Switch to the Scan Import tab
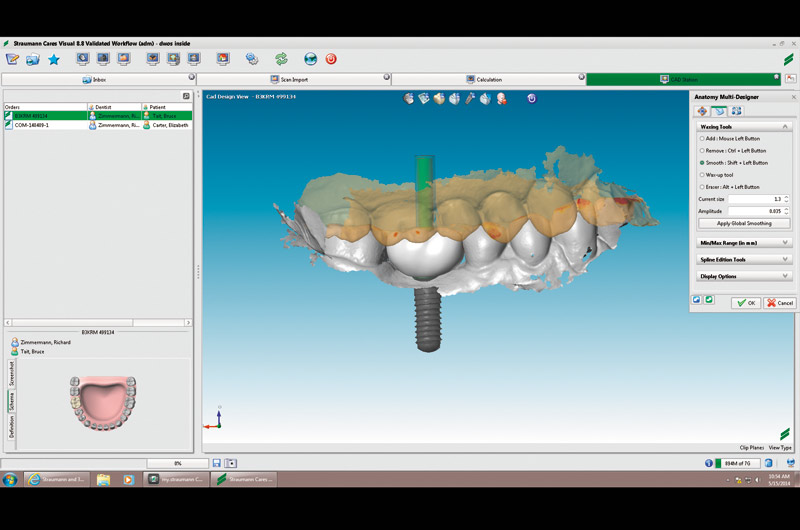The image size is (800, 530). tap(293, 80)
